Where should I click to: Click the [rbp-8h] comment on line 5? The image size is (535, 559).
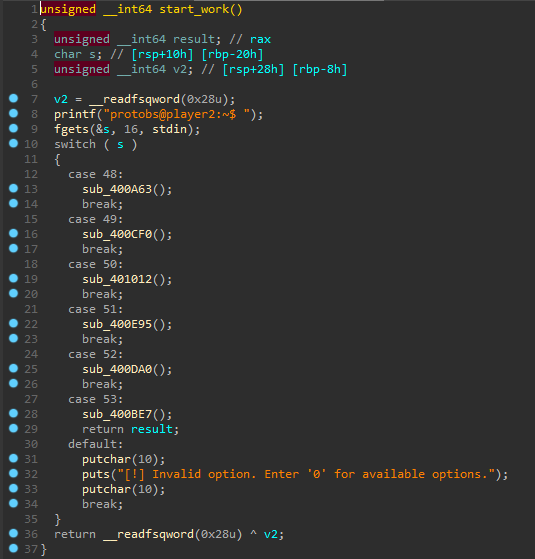[x=320, y=69]
